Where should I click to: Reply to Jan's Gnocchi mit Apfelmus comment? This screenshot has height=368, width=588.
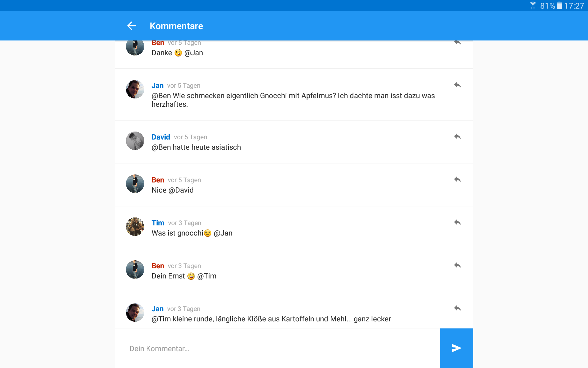[x=458, y=85]
